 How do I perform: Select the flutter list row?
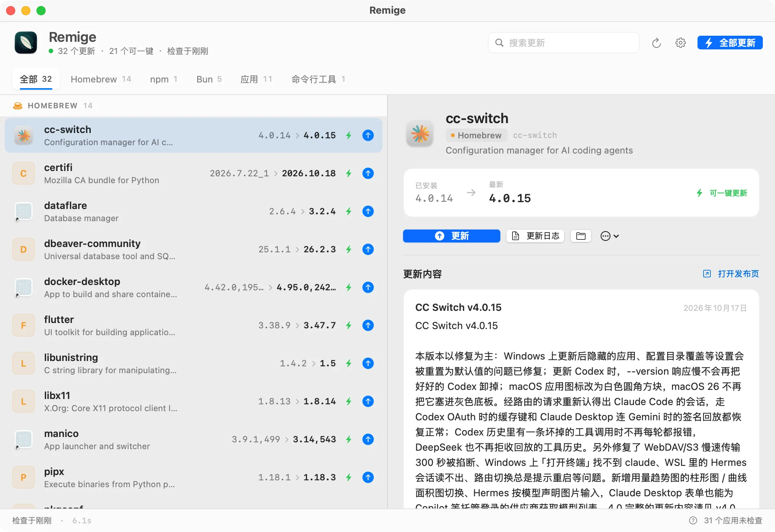click(x=193, y=325)
